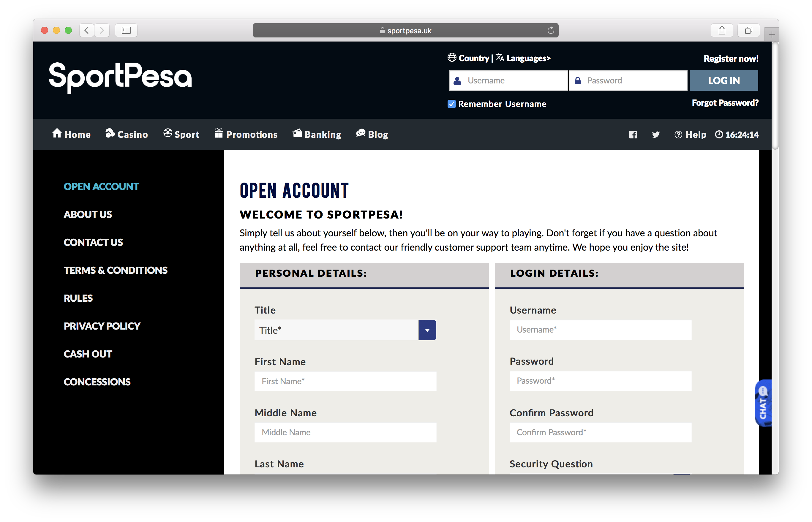
Task: Open the Promotions menu item
Action: click(246, 134)
